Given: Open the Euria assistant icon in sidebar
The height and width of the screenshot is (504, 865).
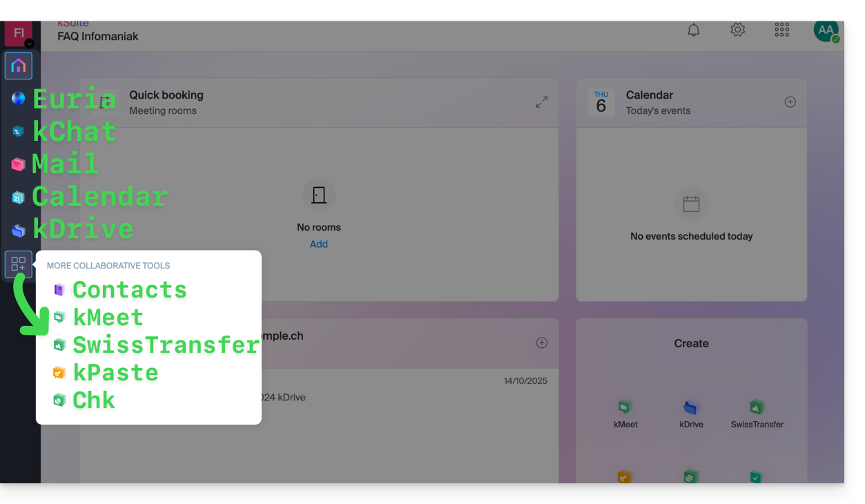Looking at the screenshot, I should click(x=19, y=99).
